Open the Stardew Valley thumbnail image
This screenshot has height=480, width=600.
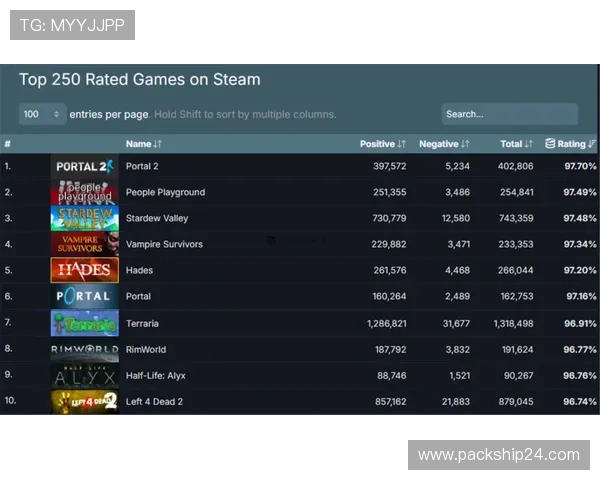[85, 218]
